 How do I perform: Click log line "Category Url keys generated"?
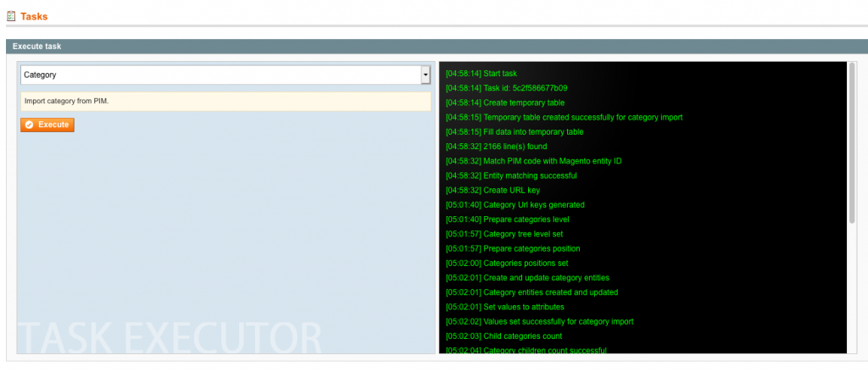coord(515,205)
